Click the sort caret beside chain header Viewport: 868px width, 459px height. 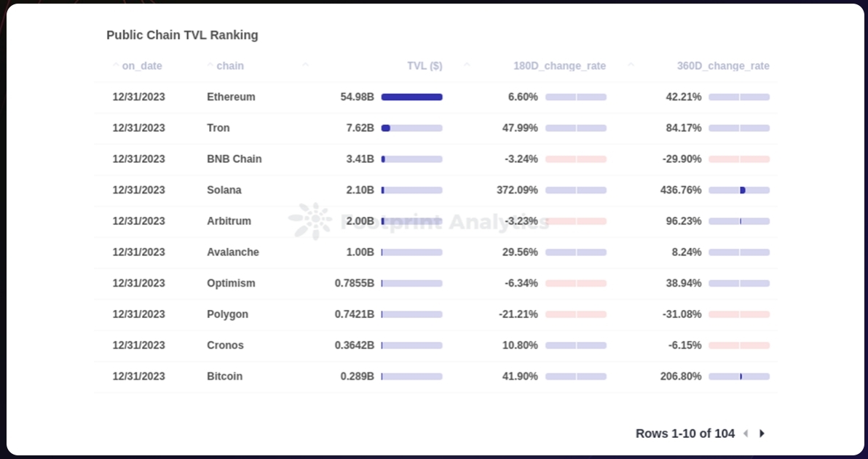210,65
